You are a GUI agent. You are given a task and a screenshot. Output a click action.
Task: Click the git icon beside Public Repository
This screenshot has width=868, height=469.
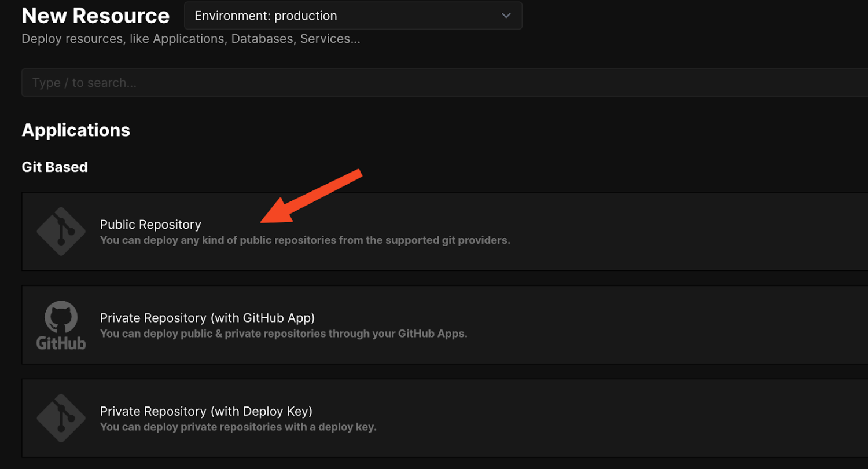click(61, 232)
